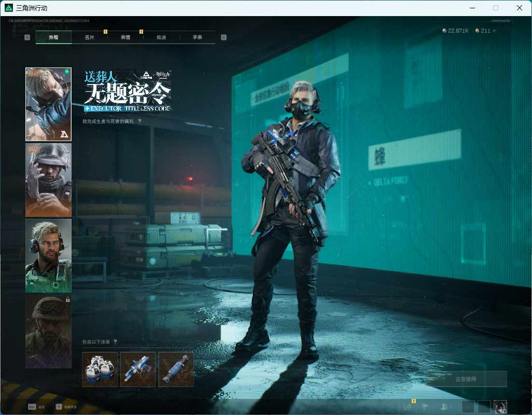Click the 正在使用 button
Screen dimensions: 532x415
[x=466, y=379]
